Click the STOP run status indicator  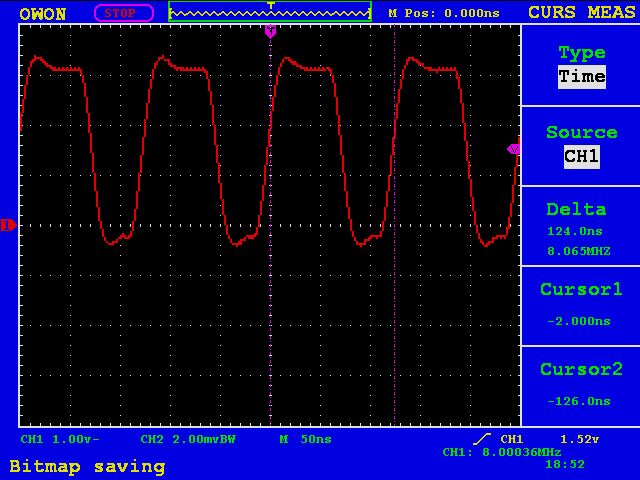124,13
